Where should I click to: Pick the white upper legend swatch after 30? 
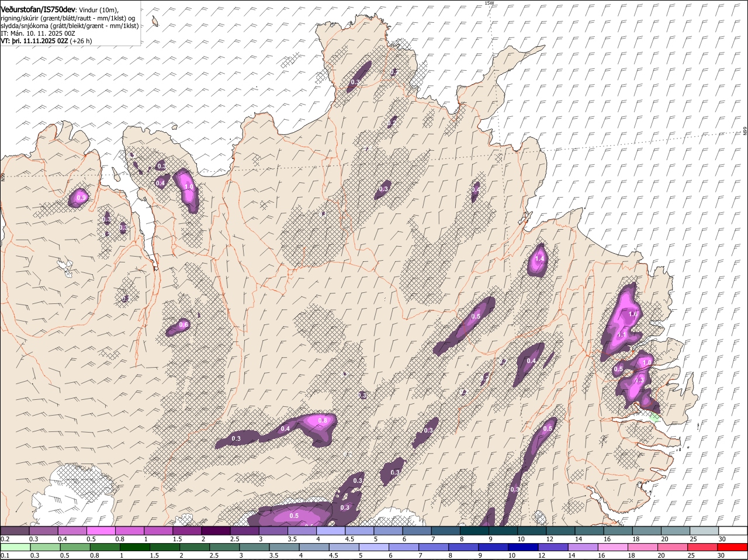(x=733, y=530)
